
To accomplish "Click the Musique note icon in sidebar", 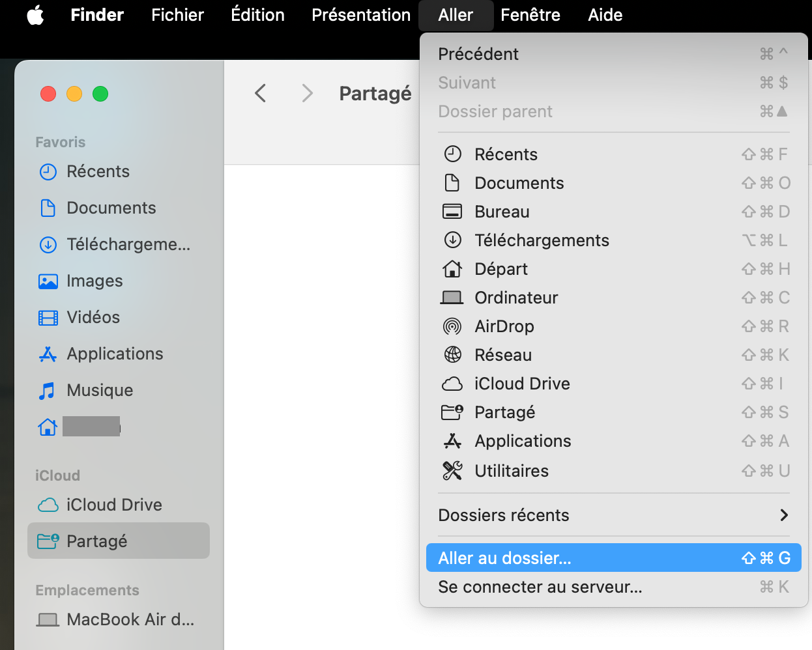I will click(47, 391).
